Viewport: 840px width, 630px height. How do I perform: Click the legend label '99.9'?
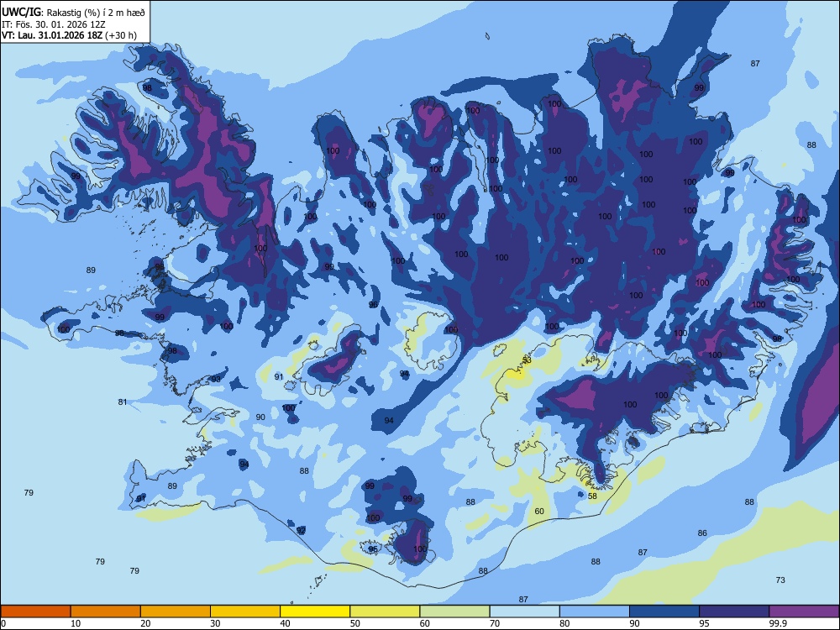pyautogui.click(x=777, y=623)
